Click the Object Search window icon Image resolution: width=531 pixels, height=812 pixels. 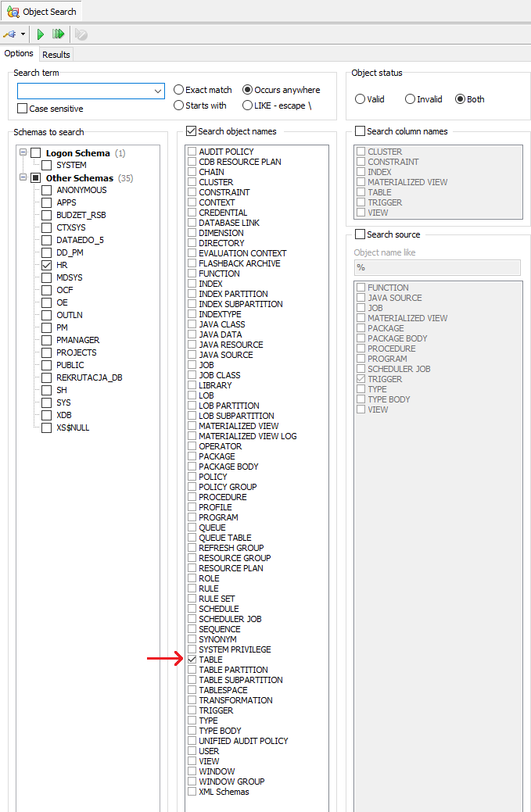click(x=13, y=12)
